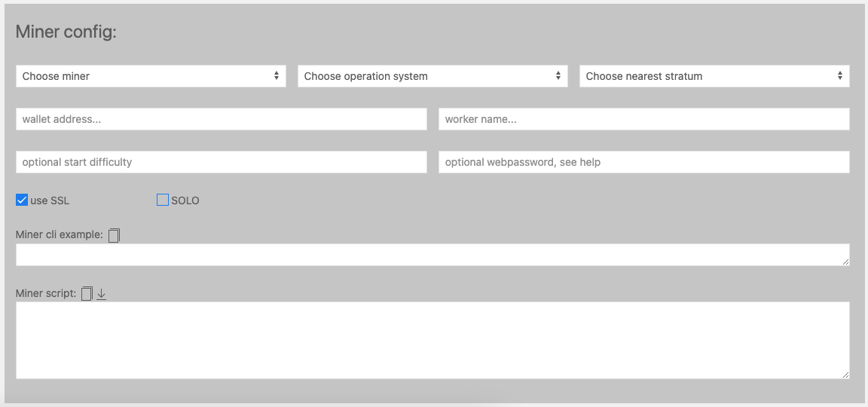868x407 pixels.
Task: Click the optional webpassword input
Action: pos(644,162)
